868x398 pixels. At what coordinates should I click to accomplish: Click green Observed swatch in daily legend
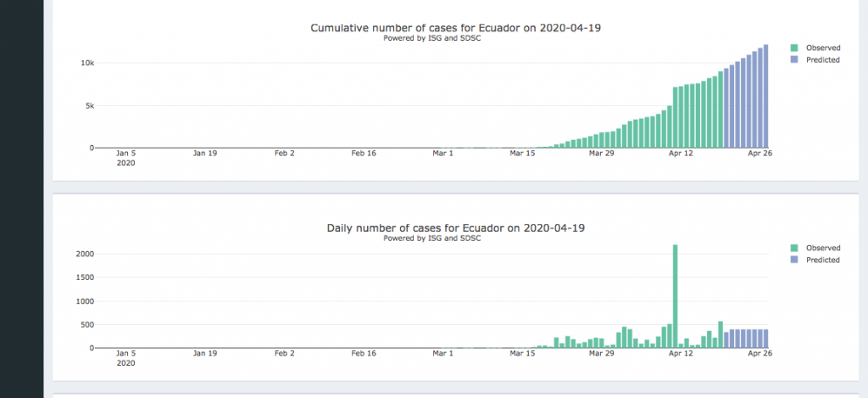[794, 248]
